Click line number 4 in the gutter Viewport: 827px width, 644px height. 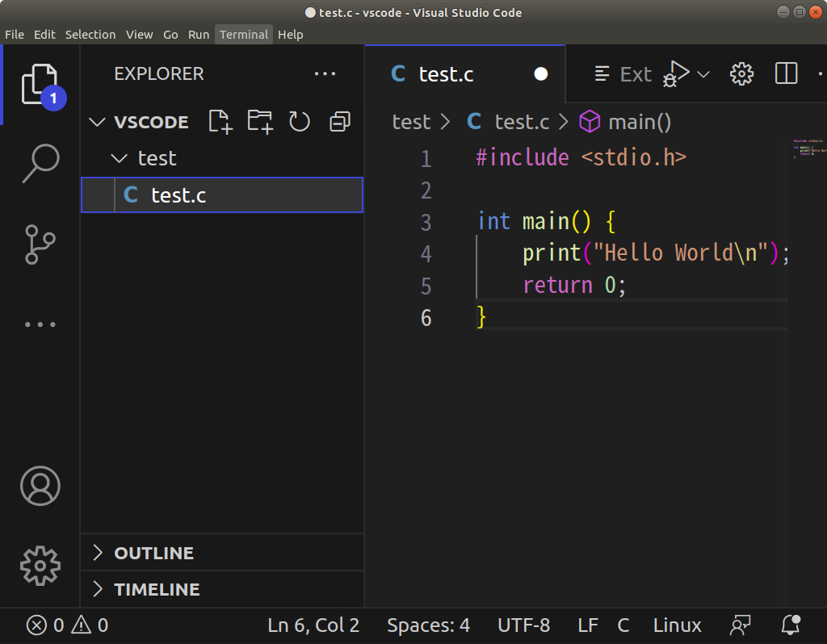pos(426,254)
